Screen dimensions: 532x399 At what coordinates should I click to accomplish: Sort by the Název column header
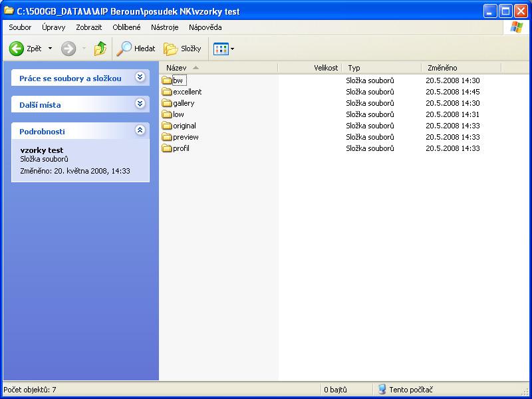[x=219, y=68]
